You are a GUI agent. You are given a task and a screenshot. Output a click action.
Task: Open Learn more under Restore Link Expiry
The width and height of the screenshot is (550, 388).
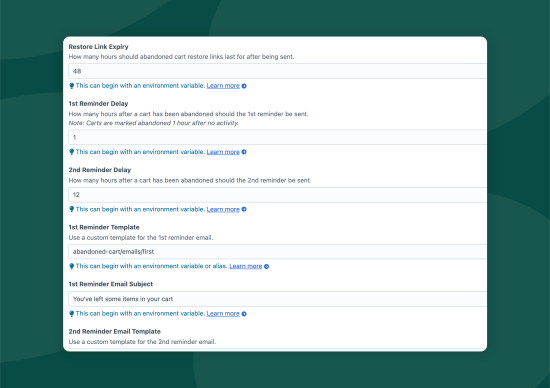(x=223, y=86)
